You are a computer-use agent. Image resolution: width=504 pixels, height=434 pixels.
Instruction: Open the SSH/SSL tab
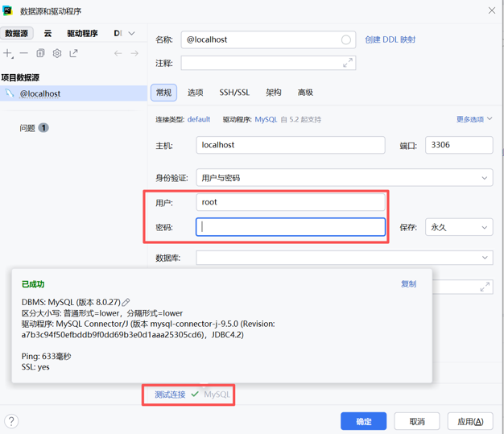[x=234, y=93]
